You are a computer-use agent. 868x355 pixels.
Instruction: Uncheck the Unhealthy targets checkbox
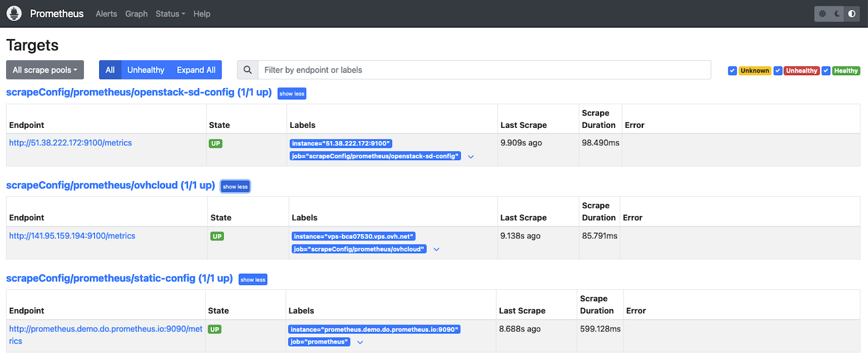[778, 71]
